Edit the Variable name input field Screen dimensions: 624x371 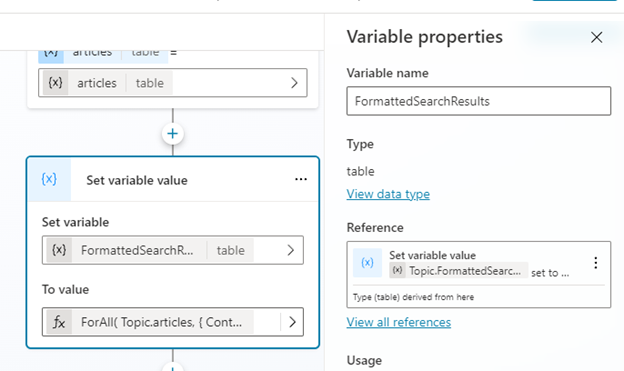(479, 101)
